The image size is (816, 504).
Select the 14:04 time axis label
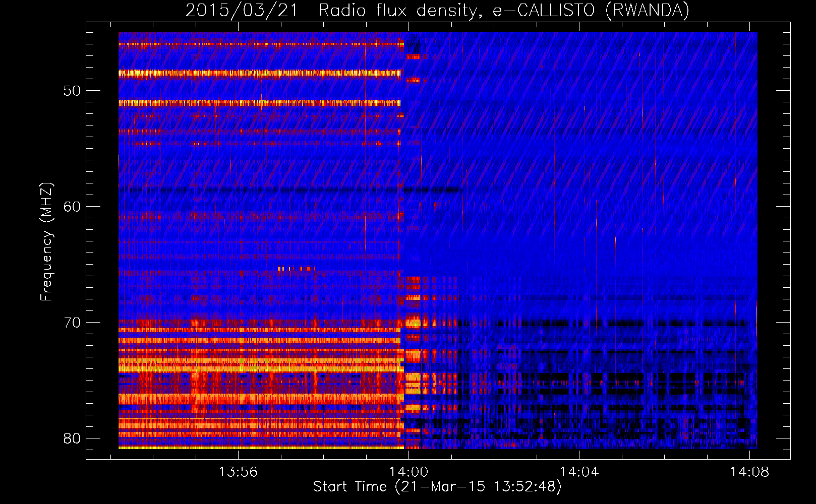[x=579, y=472]
